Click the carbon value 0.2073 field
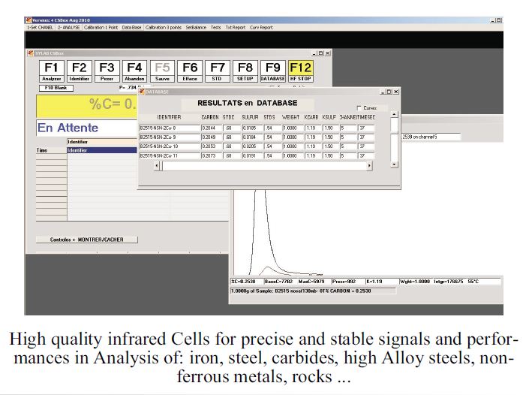 (x=210, y=155)
